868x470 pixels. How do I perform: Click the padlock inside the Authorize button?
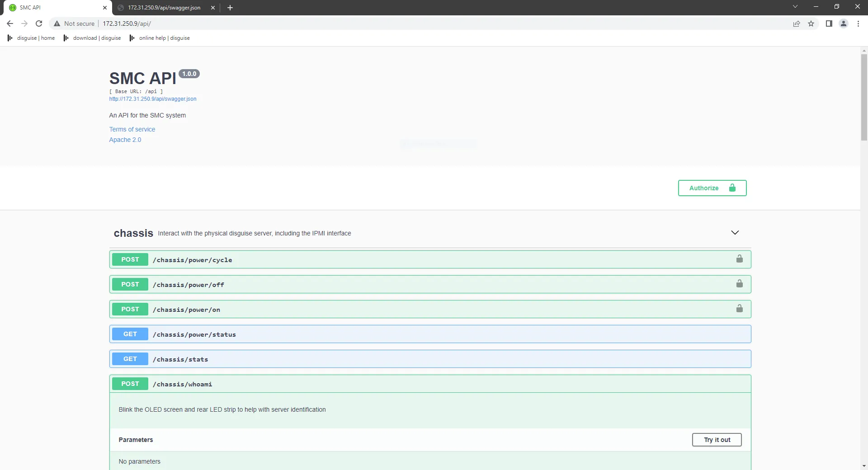(x=732, y=188)
